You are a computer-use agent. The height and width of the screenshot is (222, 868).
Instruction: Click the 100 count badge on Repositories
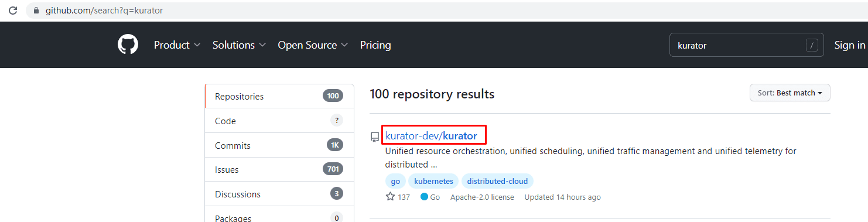333,96
